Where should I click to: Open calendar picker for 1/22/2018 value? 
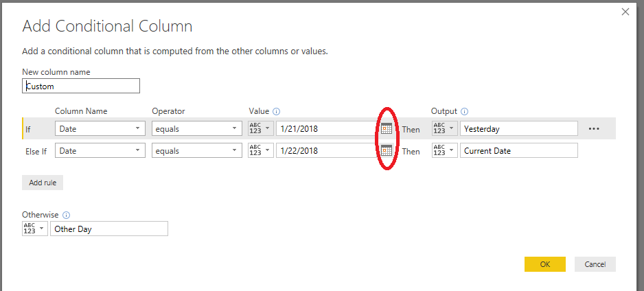(x=387, y=150)
